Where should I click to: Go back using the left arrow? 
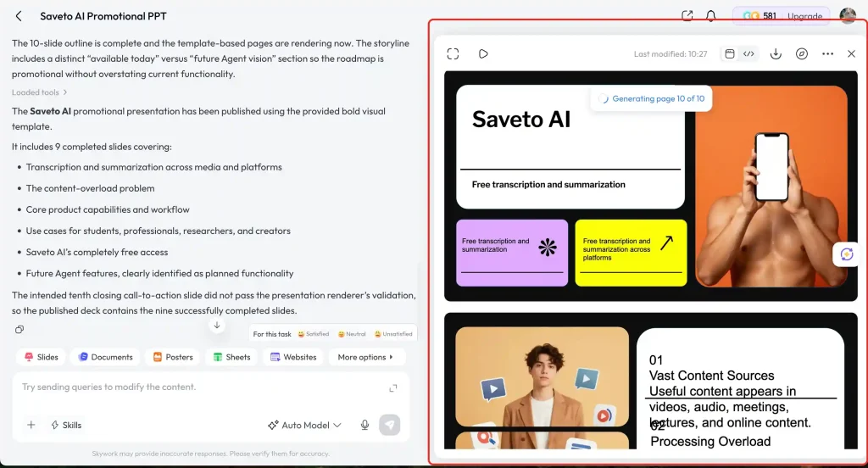tap(19, 16)
